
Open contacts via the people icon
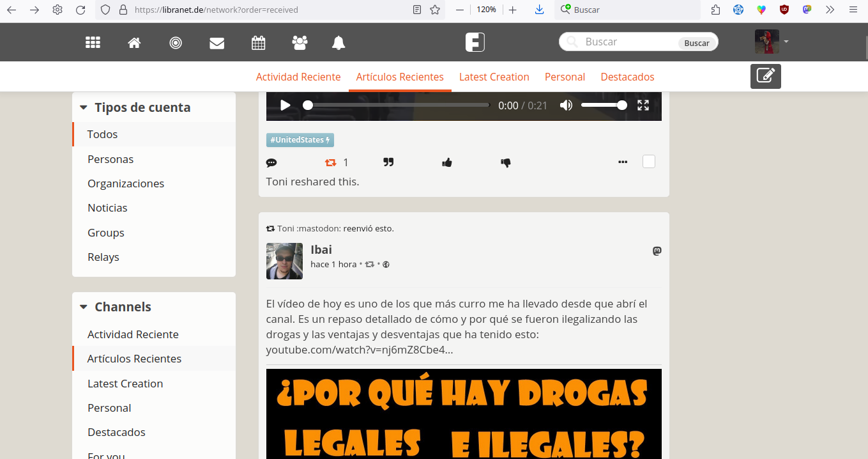coord(300,43)
